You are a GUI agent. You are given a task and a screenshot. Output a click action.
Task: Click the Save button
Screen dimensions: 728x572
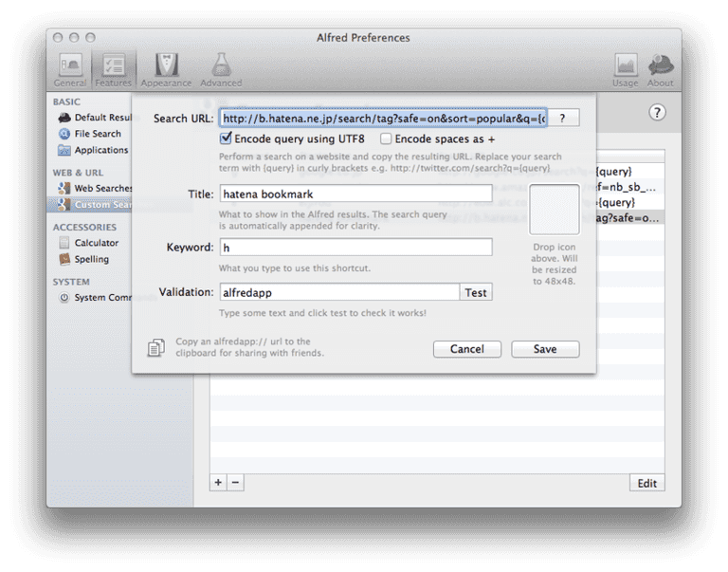point(545,349)
